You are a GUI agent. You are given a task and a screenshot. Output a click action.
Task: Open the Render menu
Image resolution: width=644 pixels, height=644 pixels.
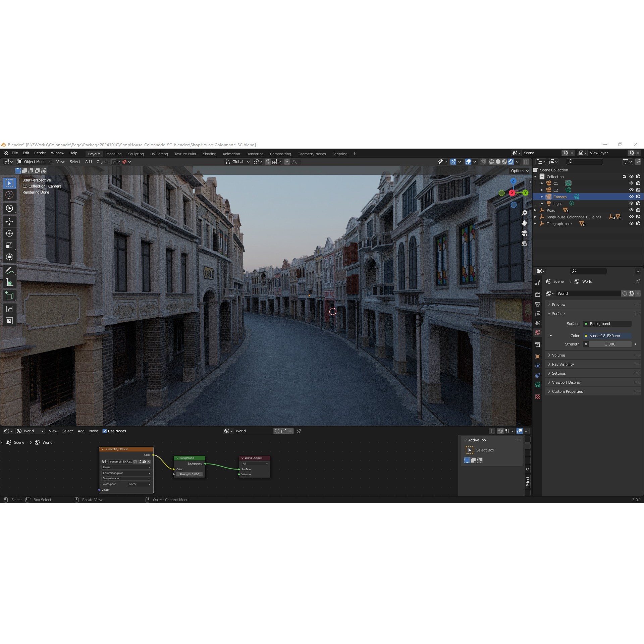(x=40, y=153)
